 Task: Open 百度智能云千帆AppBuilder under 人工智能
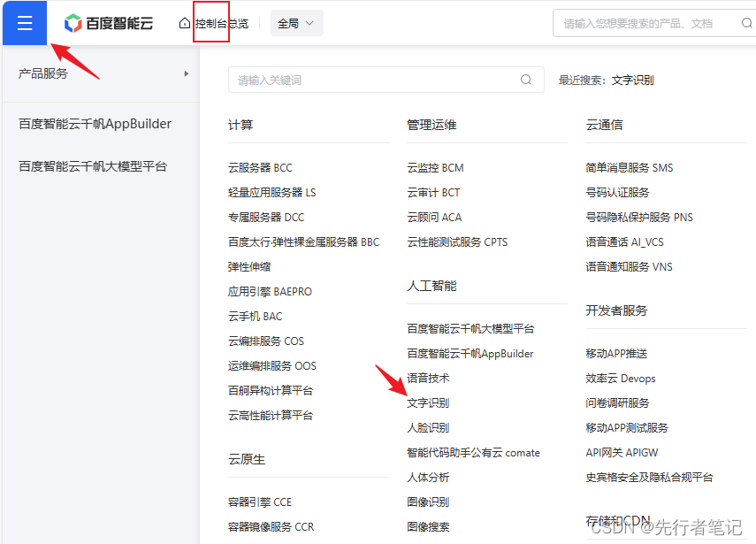470,354
